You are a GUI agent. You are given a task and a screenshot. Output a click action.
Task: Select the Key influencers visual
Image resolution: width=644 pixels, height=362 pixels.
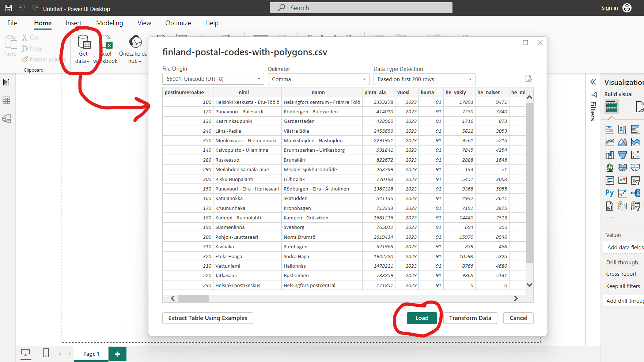[x=622, y=193]
